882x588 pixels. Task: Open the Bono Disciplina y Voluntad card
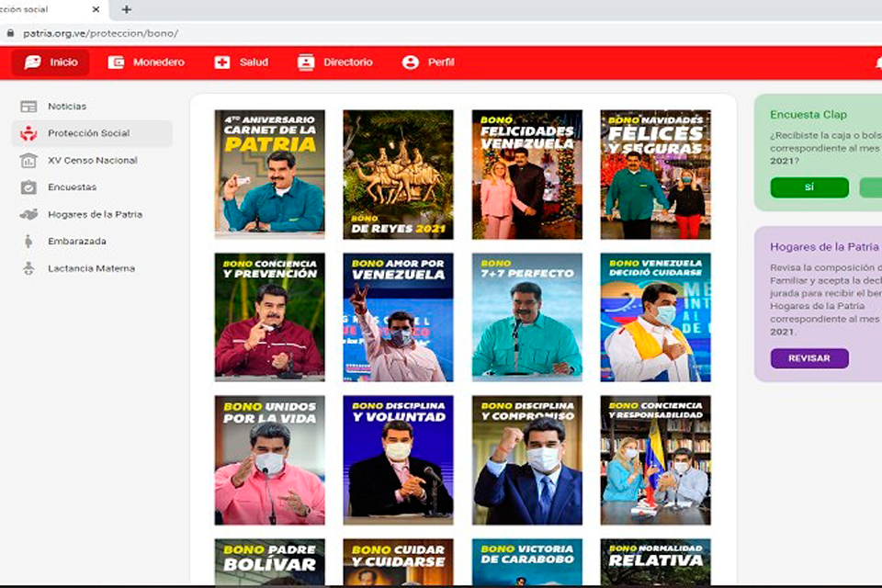(398, 460)
